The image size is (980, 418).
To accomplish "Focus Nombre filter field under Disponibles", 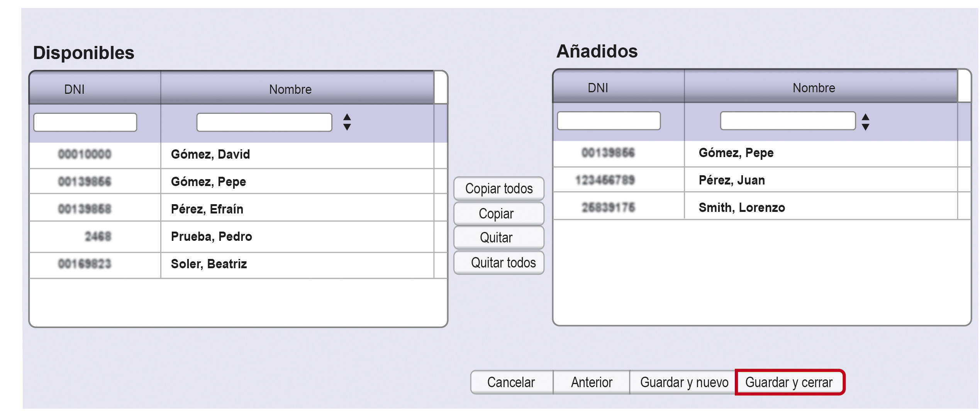I will click(x=264, y=122).
